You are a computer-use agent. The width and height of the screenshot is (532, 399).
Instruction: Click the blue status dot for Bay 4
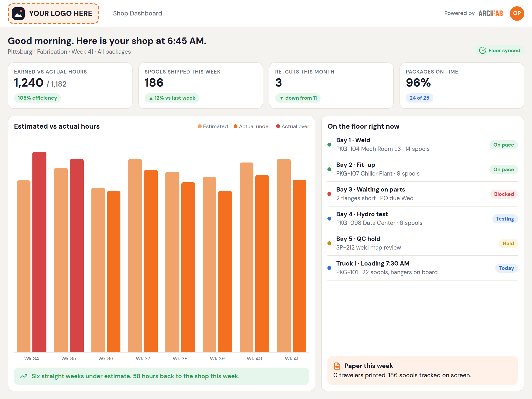point(329,219)
